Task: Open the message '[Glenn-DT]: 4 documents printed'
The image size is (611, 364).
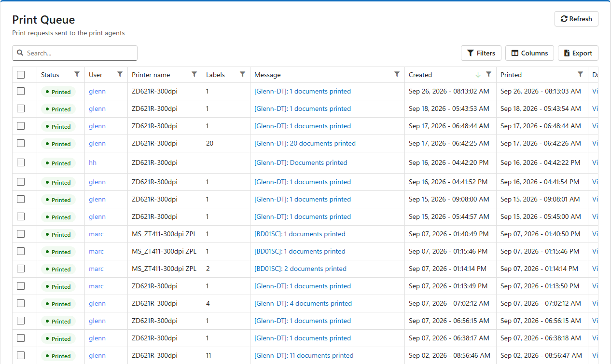Action: click(x=303, y=303)
